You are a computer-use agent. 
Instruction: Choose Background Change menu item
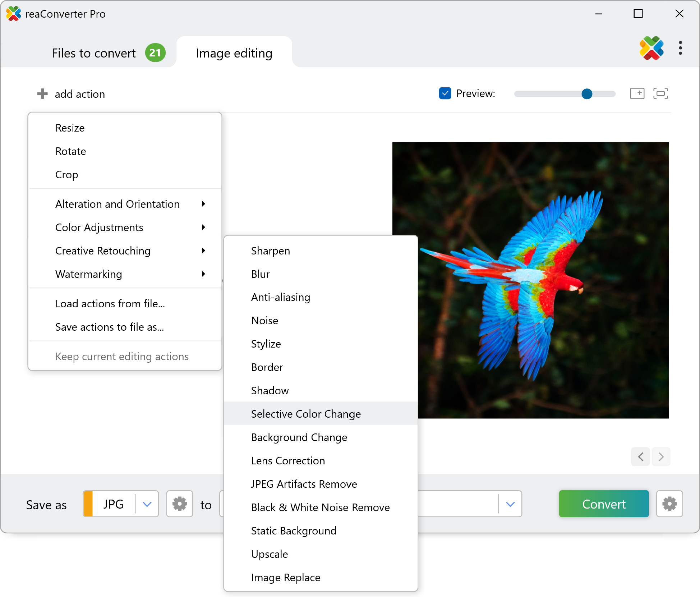tap(299, 437)
